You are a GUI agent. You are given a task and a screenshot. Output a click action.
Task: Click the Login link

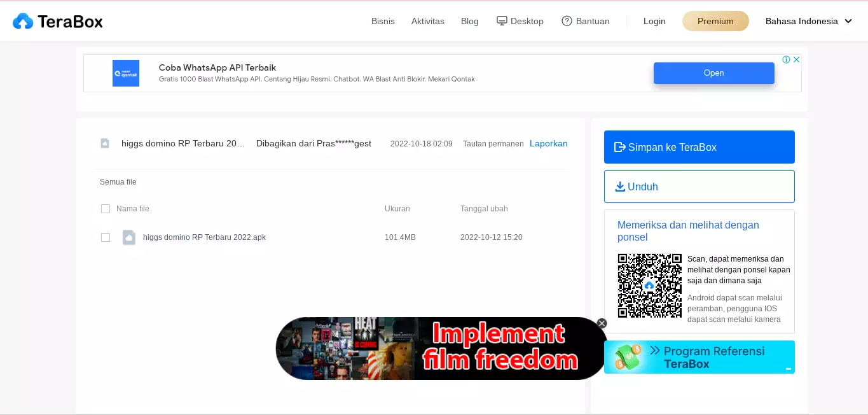pos(654,21)
